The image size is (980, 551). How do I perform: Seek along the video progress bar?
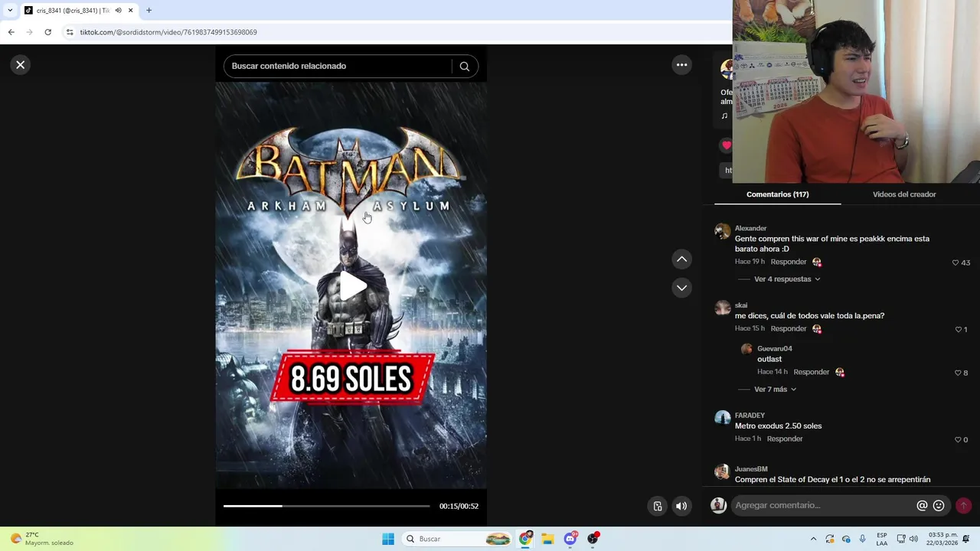coord(326,506)
